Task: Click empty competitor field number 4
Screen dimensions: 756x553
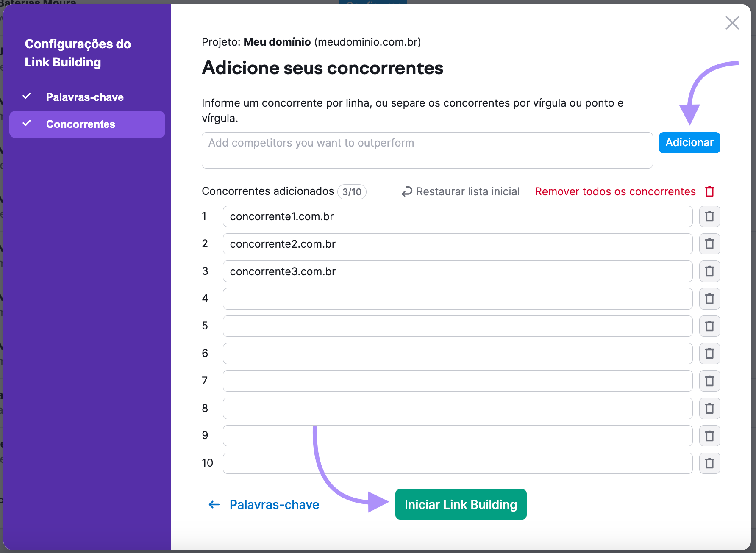Action: click(x=458, y=299)
